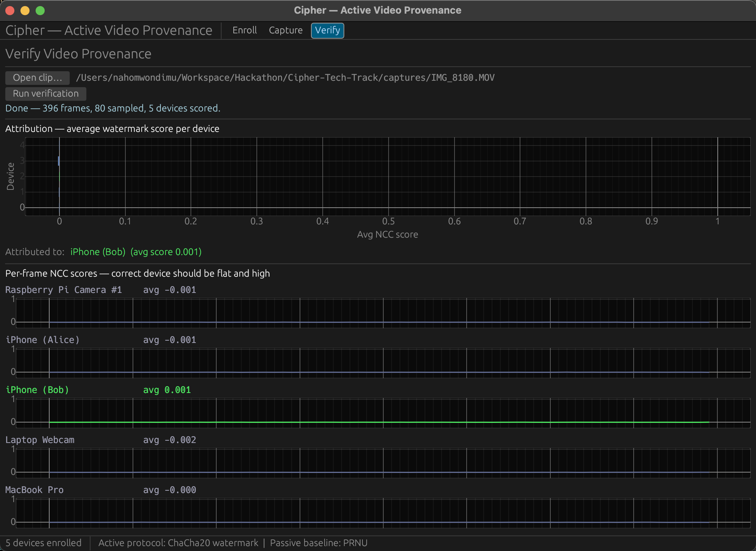Click the green iPhone (Bob) device label
756x551 pixels.
click(x=37, y=390)
